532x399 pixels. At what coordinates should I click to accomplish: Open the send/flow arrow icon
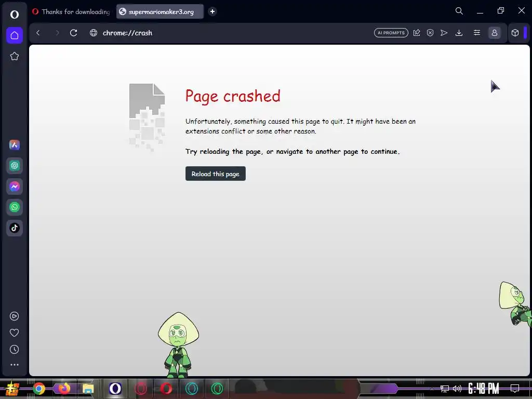[x=444, y=33]
